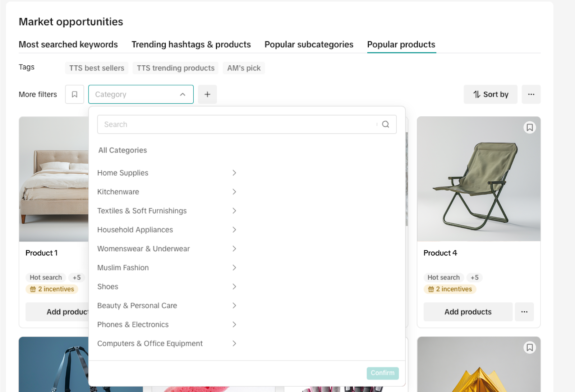This screenshot has height=392, width=575.
Task: Switch to the Popular subcategories tab
Action: point(308,44)
